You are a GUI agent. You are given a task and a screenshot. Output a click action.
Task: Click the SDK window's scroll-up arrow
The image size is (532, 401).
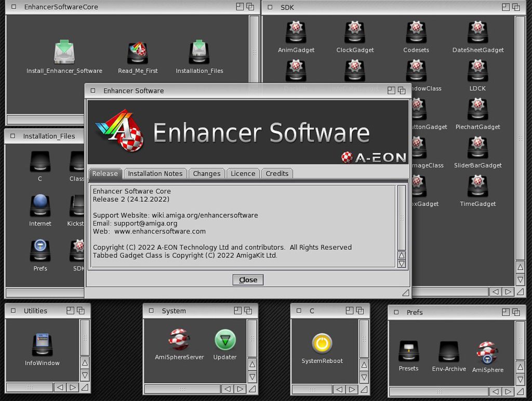[520, 267]
